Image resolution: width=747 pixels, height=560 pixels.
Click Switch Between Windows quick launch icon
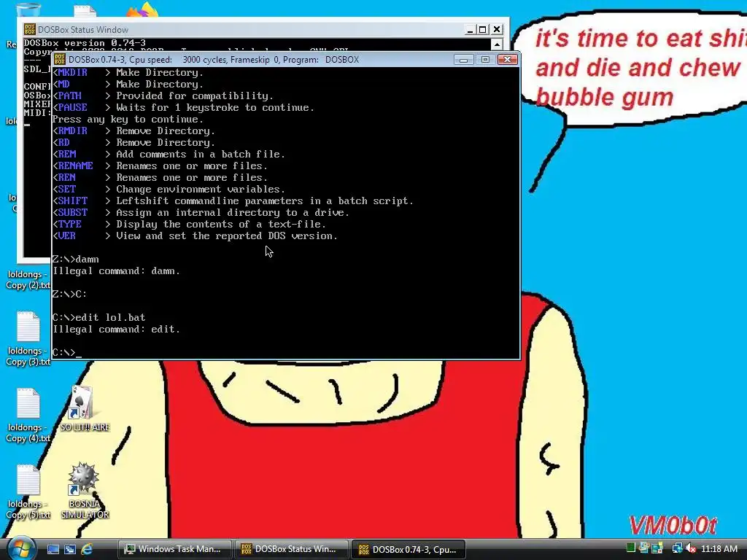tap(70, 549)
